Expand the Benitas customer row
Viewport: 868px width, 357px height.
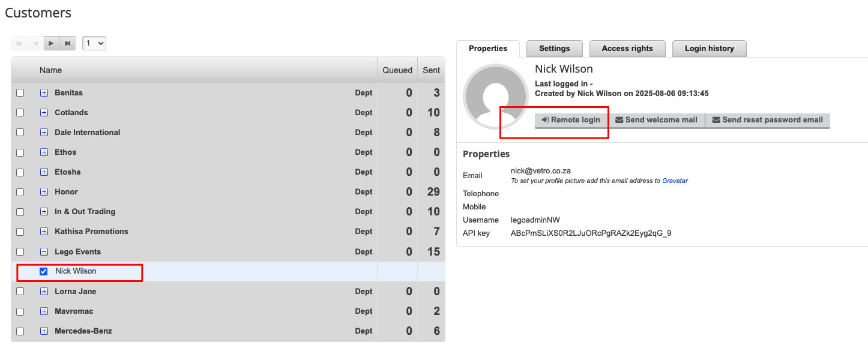[44, 93]
